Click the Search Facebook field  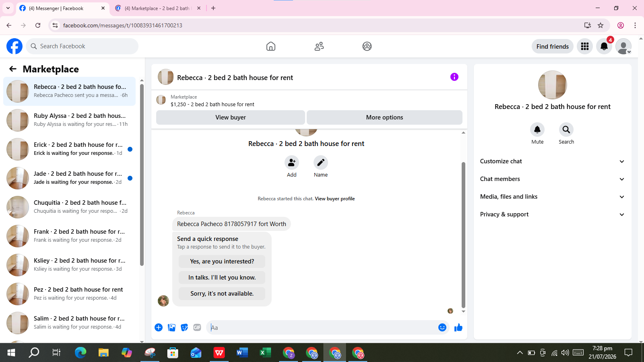[82, 46]
